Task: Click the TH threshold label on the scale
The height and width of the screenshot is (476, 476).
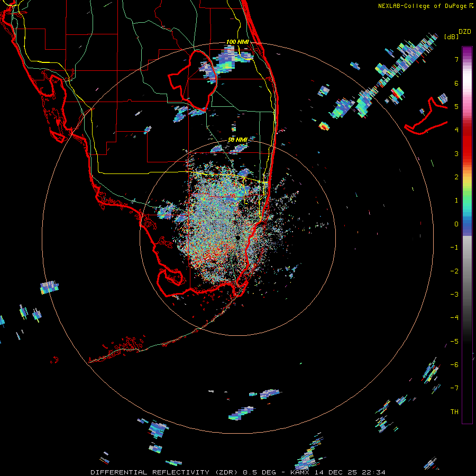Action: [x=454, y=411]
